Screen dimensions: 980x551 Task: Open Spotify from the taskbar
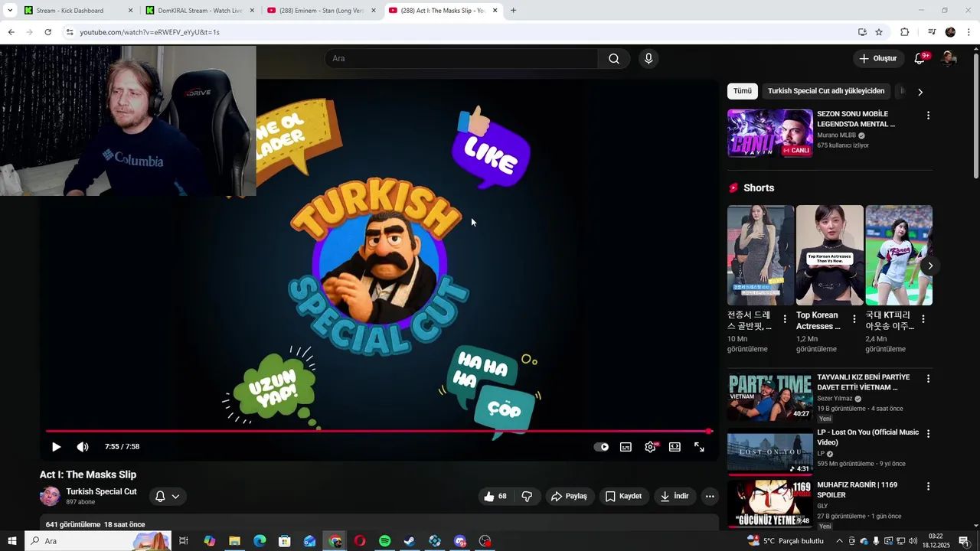384,541
